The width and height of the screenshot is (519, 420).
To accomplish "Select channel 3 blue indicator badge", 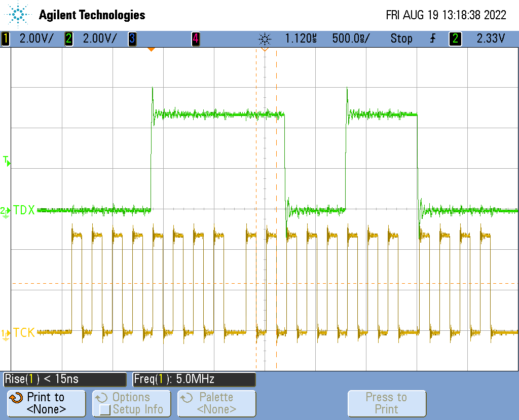I will pos(132,39).
